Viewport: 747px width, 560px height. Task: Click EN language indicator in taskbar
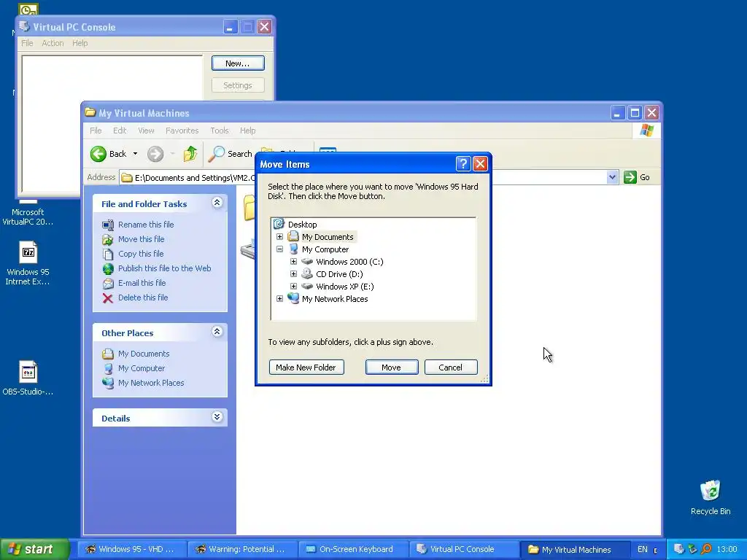pyautogui.click(x=643, y=549)
